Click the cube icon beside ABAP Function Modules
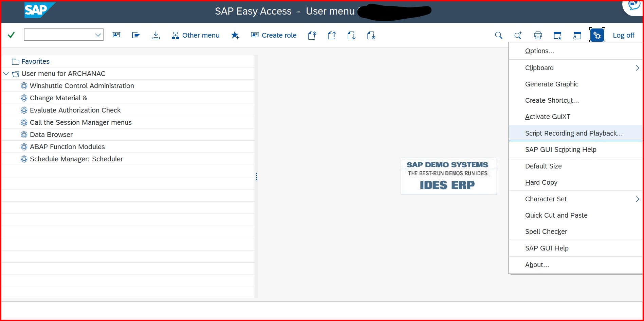644x321 pixels. pyautogui.click(x=24, y=147)
